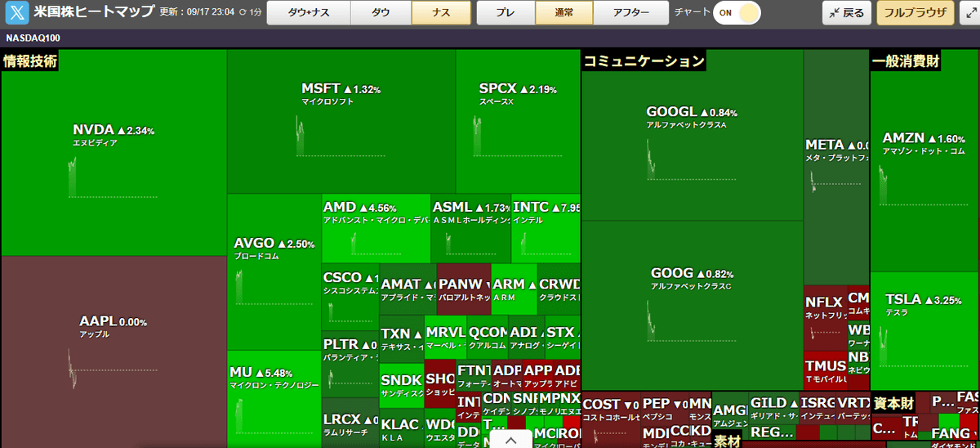Image resolution: width=980 pixels, height=448 pixels.
Task: Click the ARM stock tile
Action: pyautogui.click(x=514, y=289)
